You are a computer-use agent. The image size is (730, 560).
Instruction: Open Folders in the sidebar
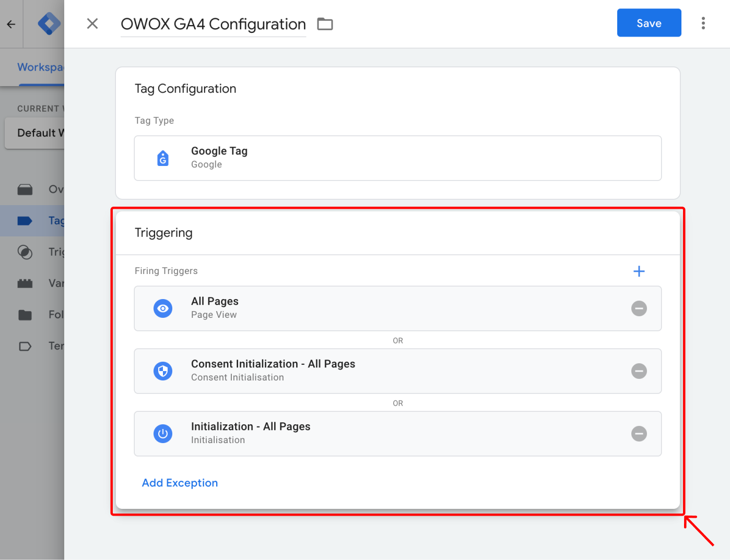(32, 315)
